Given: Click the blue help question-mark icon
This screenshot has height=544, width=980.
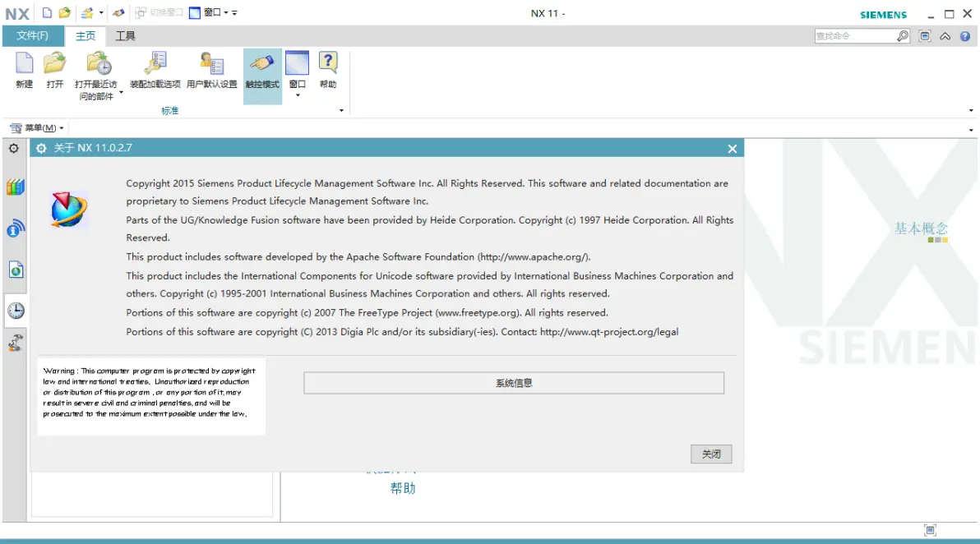Looking at the screenshot, I should [x=965, y=36].
